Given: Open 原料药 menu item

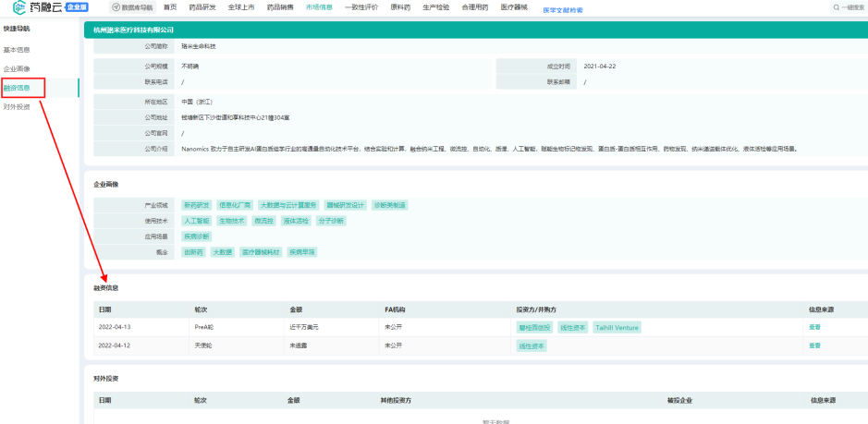Looking at the screenshot, I should click(400, 7).
